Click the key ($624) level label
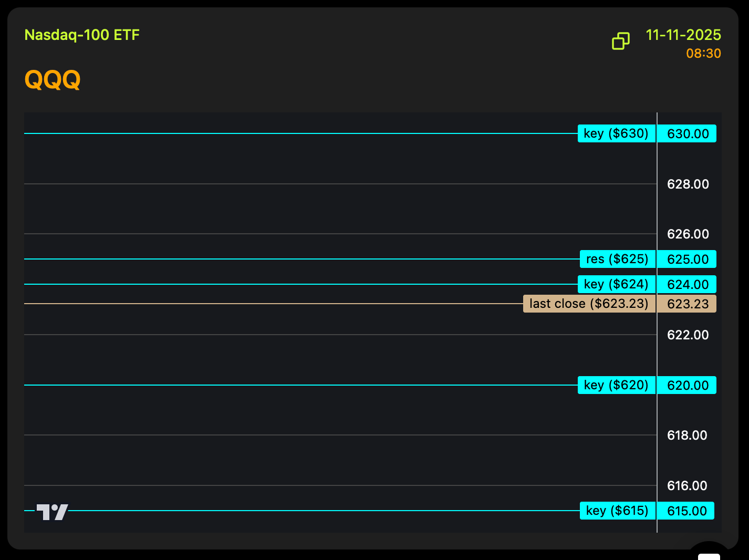The height and width of the screenshot is (560, 749). coord(616,284)
